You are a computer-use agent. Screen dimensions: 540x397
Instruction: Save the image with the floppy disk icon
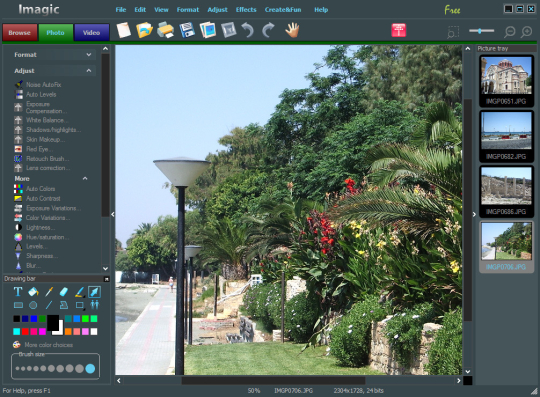tap(187, 30)
